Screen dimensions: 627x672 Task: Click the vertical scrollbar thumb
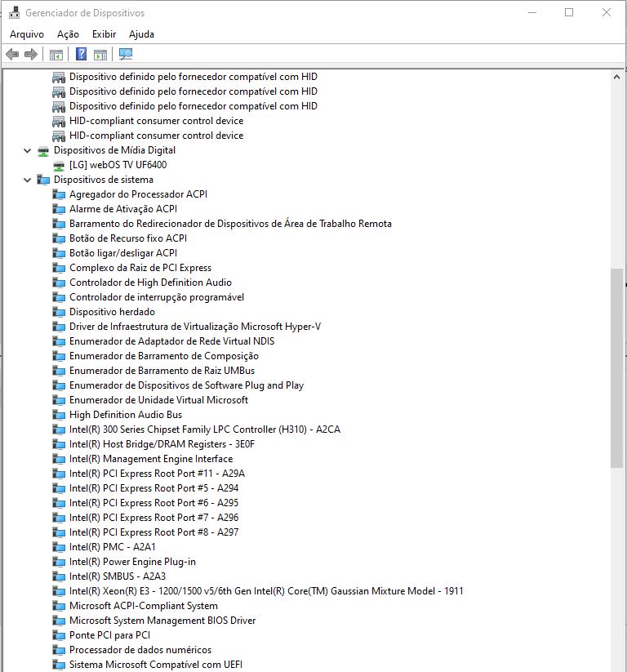pos(616,367)
